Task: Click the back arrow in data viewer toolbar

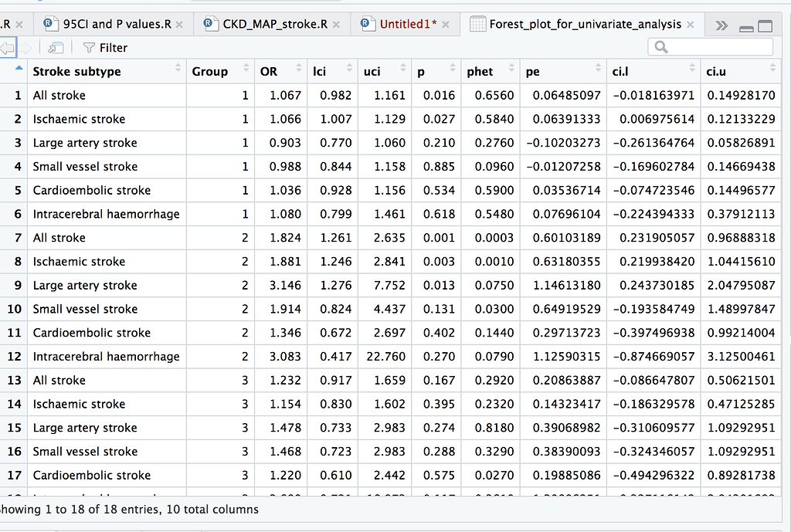Action: pos(8,47)
